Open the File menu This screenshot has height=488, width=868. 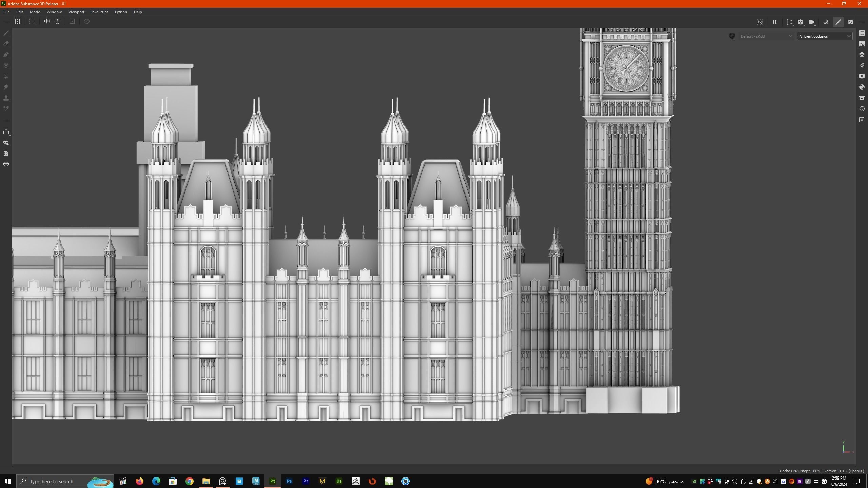(x=6, y=12)
